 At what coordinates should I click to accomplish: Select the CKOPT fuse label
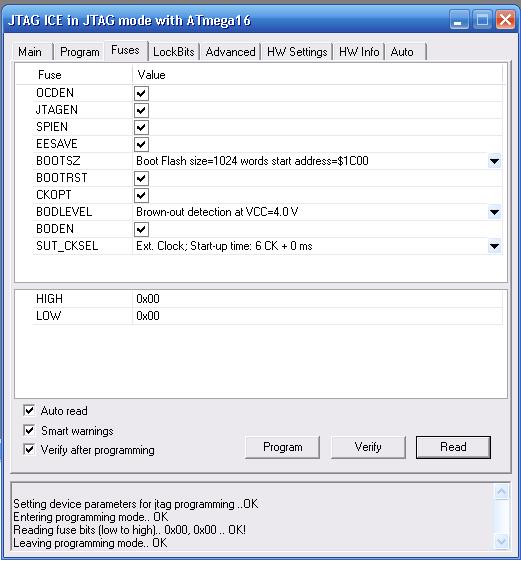coord(54,195)
